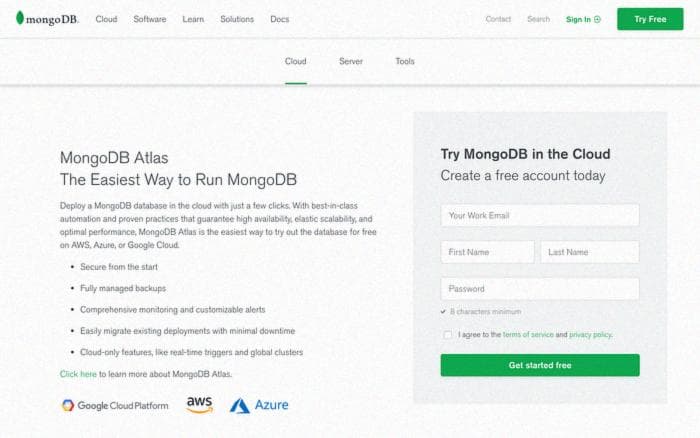Select the Password input field
700x438 pixels.
(x=540, y=289)
